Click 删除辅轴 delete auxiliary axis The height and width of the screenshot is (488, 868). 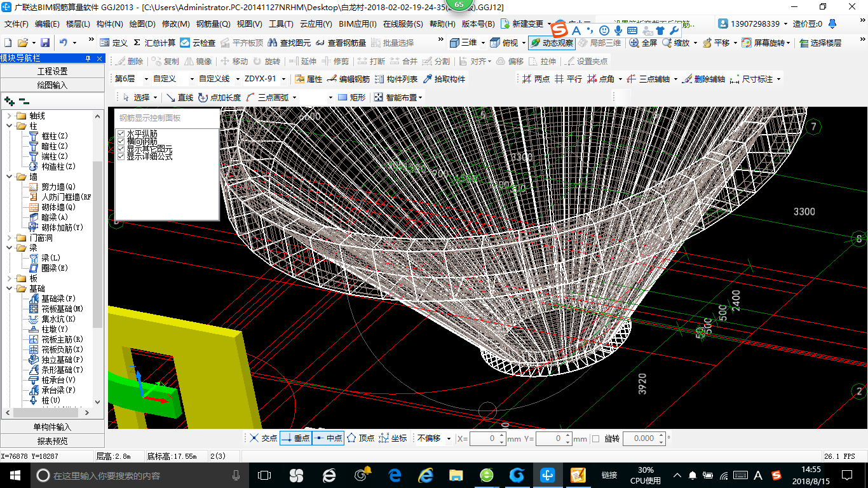point(704,79)
